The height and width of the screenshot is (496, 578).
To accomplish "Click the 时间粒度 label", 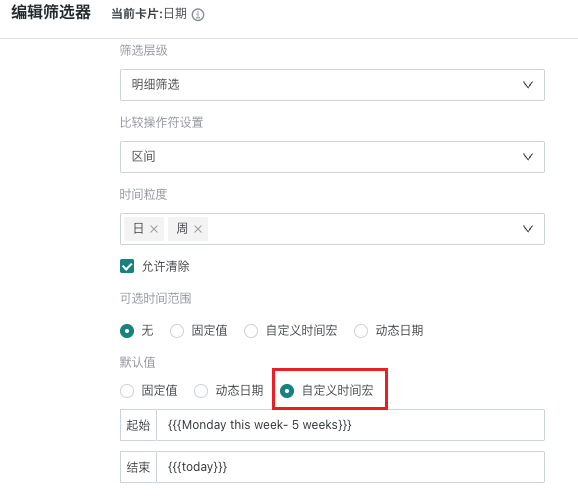I will (x=143, y=194).
